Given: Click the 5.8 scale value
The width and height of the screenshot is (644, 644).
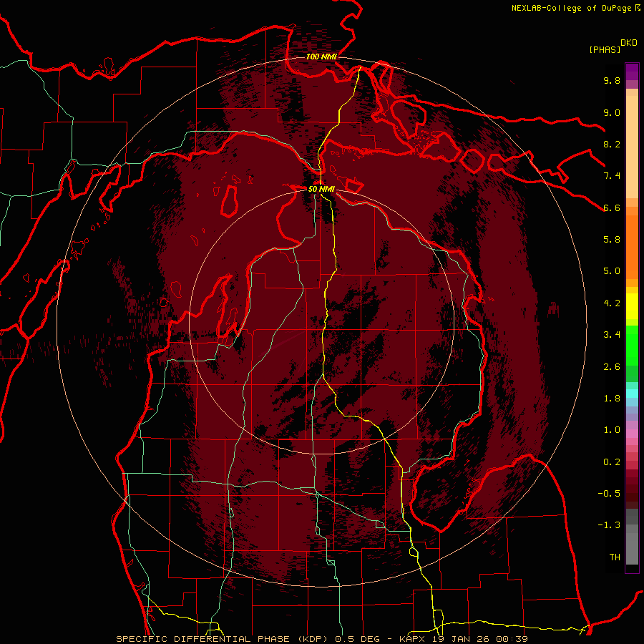Looking at the screenshot, I should pyautogui.click(x=612, y=240).
